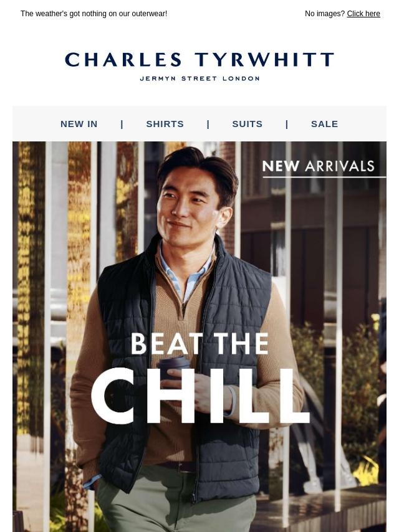Go to the SUITS section
The width and height of the screenshot is (399, 532).
pyautogui.click(x=248, y=124)
